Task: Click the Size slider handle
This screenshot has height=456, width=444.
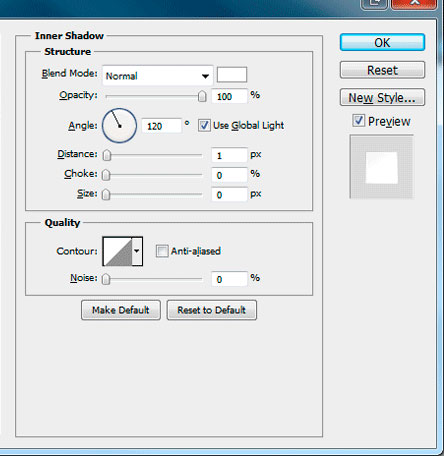Action: pos(106,194)
